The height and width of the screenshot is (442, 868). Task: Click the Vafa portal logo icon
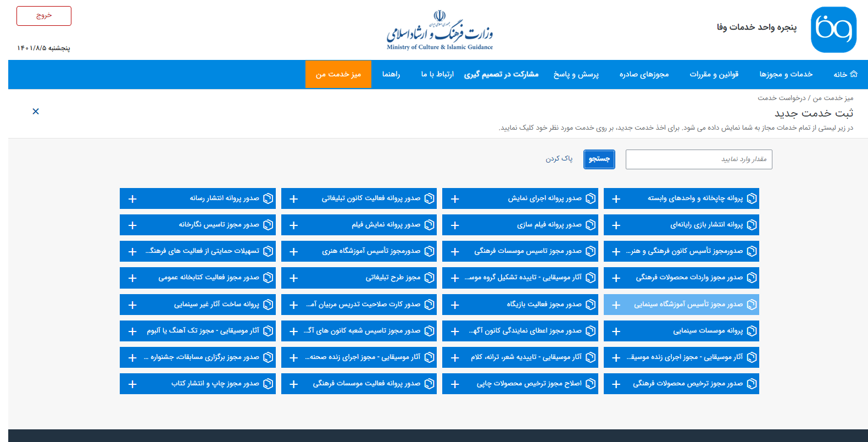pyautogui.click(x=833, y=30)
